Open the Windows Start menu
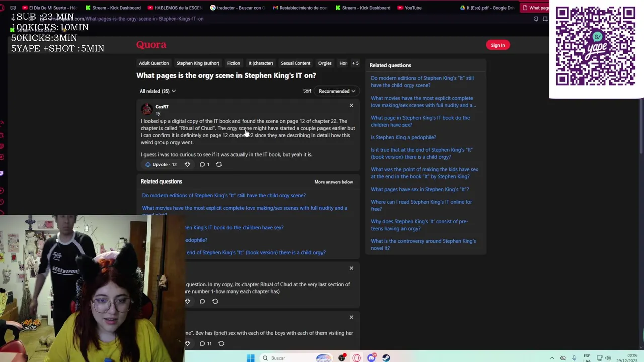Viewport: 644px width, 362px height. (250, 358)
